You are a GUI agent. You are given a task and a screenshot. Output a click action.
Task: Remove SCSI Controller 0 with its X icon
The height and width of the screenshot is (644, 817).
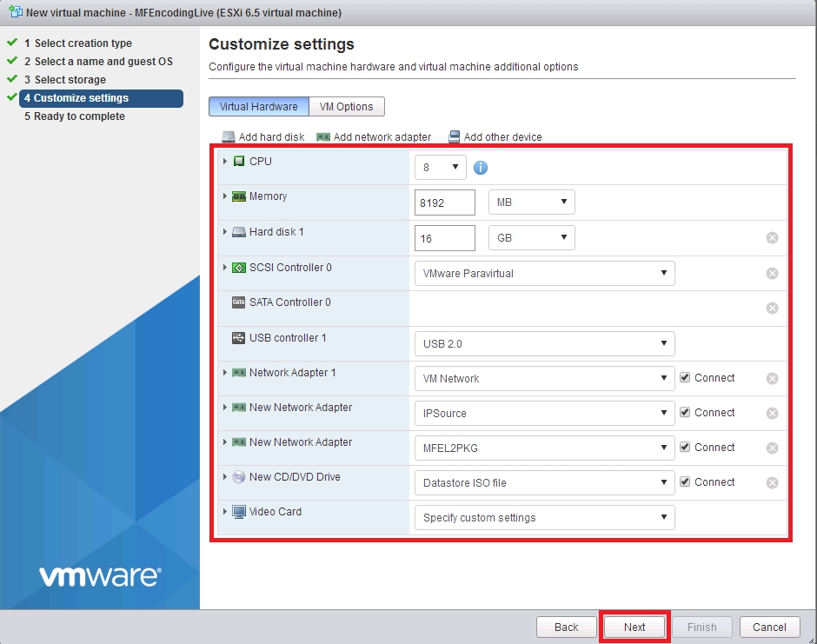tap(772, 273)
